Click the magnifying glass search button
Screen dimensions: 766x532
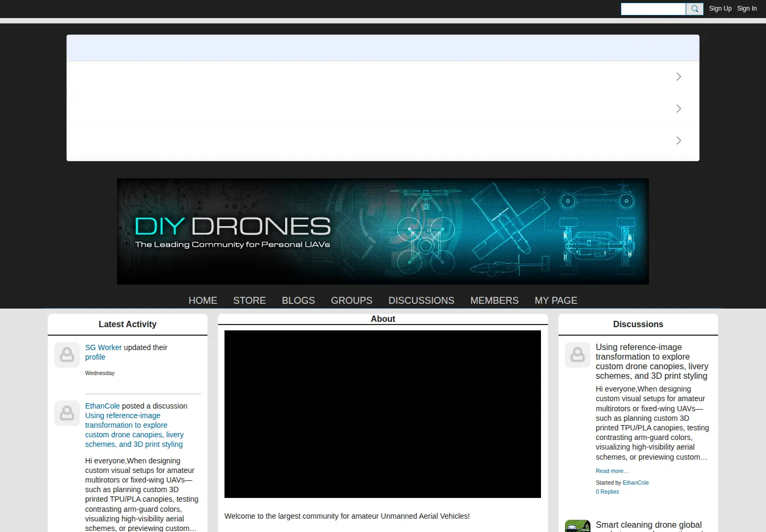click(x=695, y=9)
